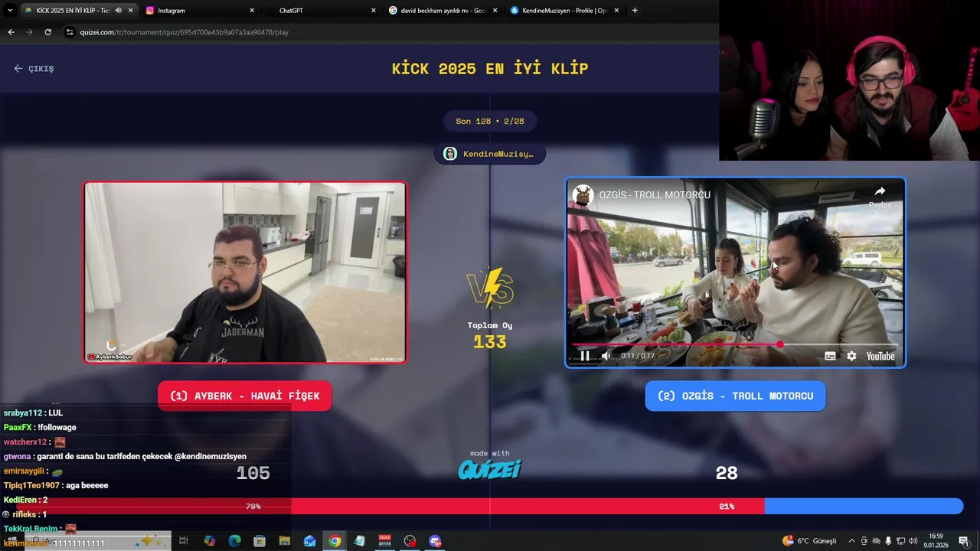Click the Son 128 • 2/28 round label
This screenshot has width=980, height=551.
tap(490, 121)
